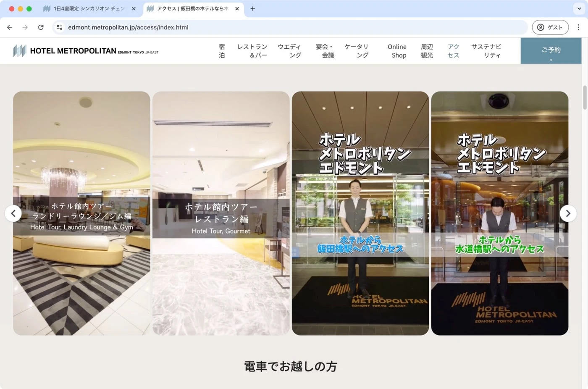Click the ゲスト profile button

point(550,27)
